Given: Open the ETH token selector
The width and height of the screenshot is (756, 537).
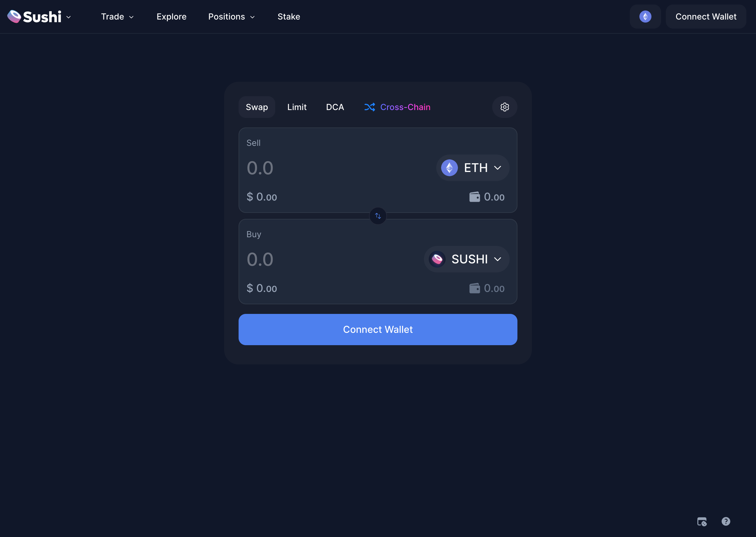Looking at the screenshot, I should 472,168.
